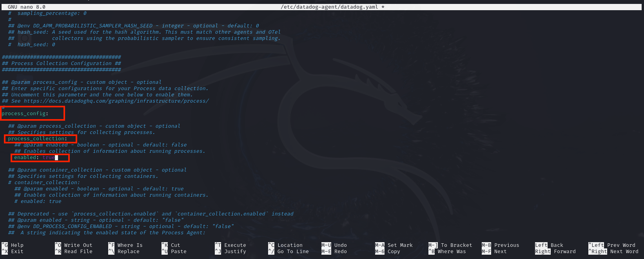Image resolution: width=644 pixels, height=259 pixels.
Task: Click the 'Process Collection Configuration' header
Action: point(61,63)
